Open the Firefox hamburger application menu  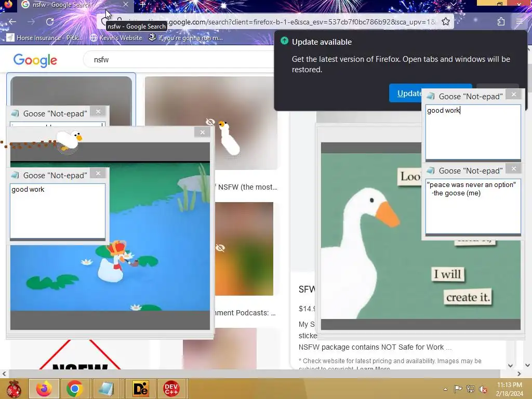click(x=520, y=22)
